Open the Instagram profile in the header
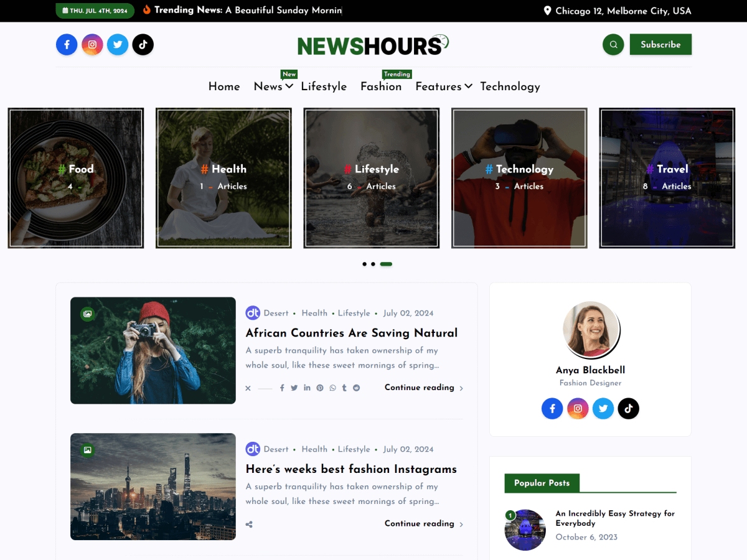Image resolution: width=747 pixels, height=560 pixels. click(x=92, y=44)
